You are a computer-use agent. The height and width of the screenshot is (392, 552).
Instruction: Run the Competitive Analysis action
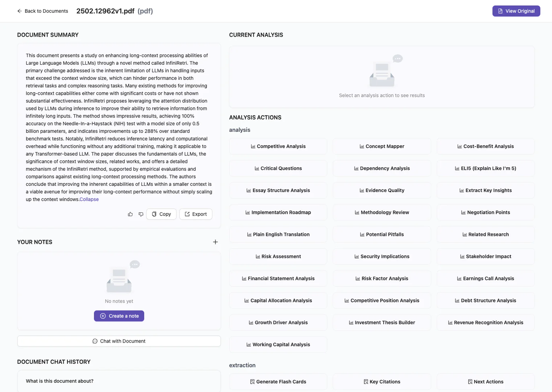point(278,146)
